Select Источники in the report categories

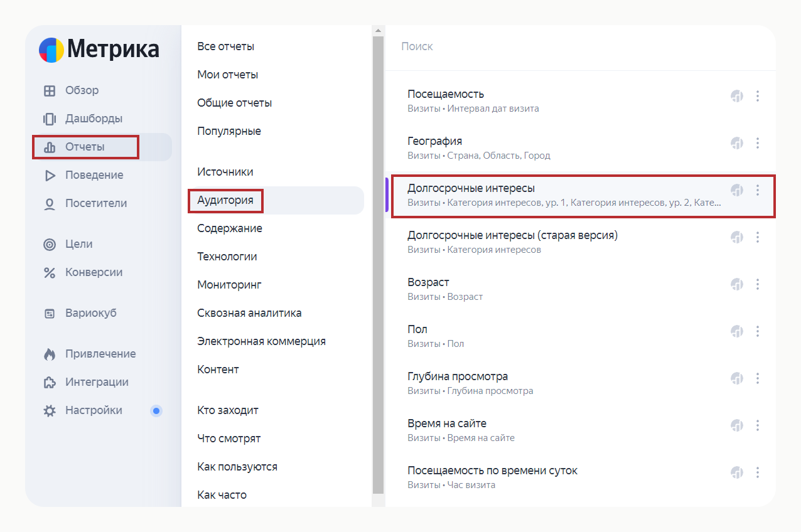225,172
